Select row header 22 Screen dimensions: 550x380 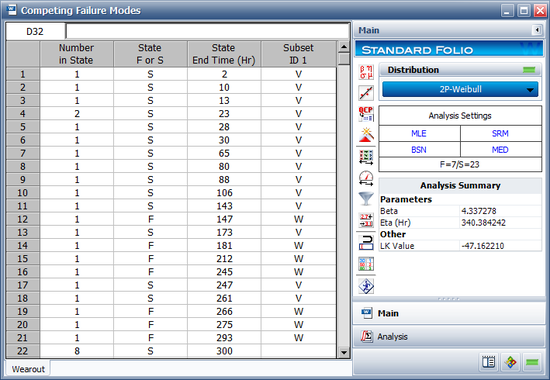(23, 351)
